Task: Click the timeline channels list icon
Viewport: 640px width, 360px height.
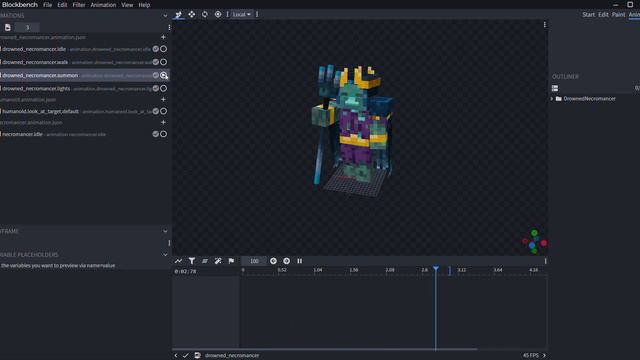Action: (204, 261)
